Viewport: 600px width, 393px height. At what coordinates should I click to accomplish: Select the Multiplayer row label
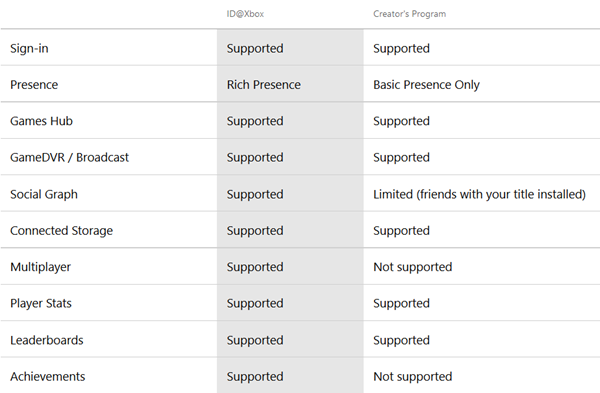[40, 267]
